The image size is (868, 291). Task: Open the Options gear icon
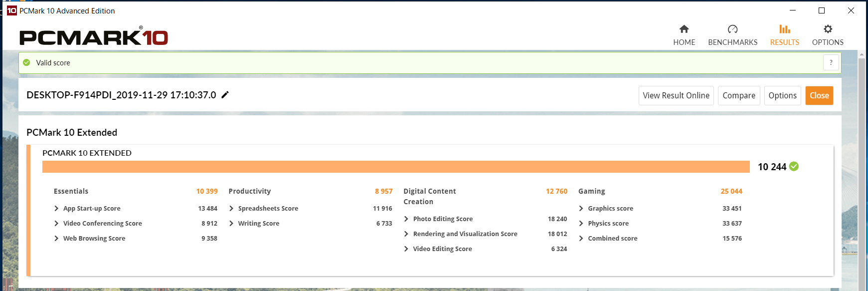tap(828, 29)
